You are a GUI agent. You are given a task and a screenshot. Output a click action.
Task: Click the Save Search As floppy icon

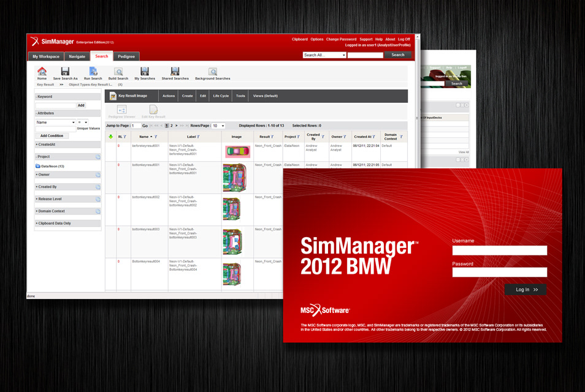[x=65, y=71]
